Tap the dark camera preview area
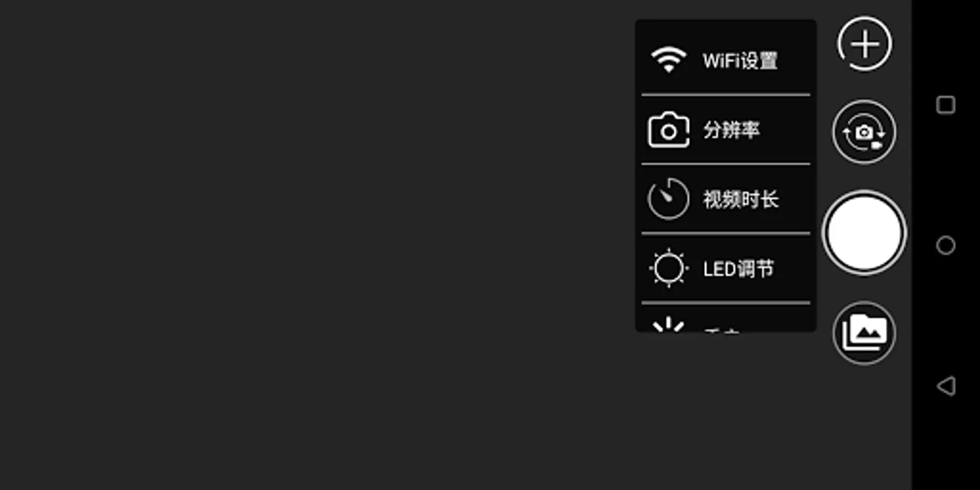 pyautogui.click(x=316, y=245)
